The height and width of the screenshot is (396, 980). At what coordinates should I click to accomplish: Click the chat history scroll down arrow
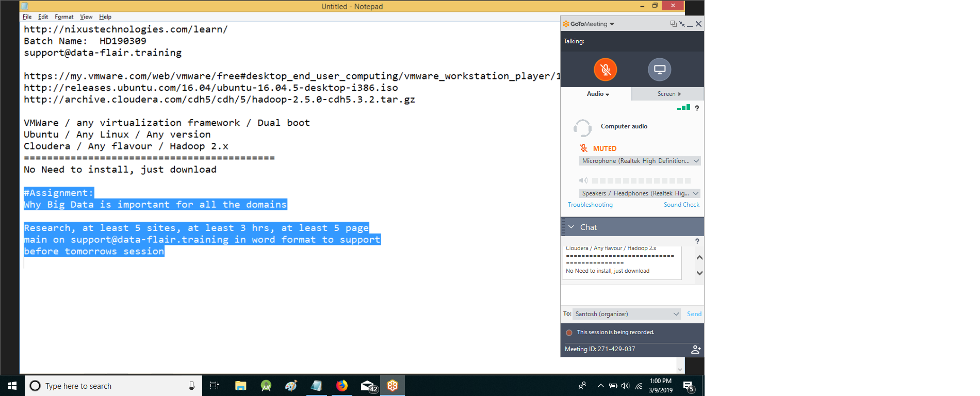pyautogui.click(x=699, y=273)
